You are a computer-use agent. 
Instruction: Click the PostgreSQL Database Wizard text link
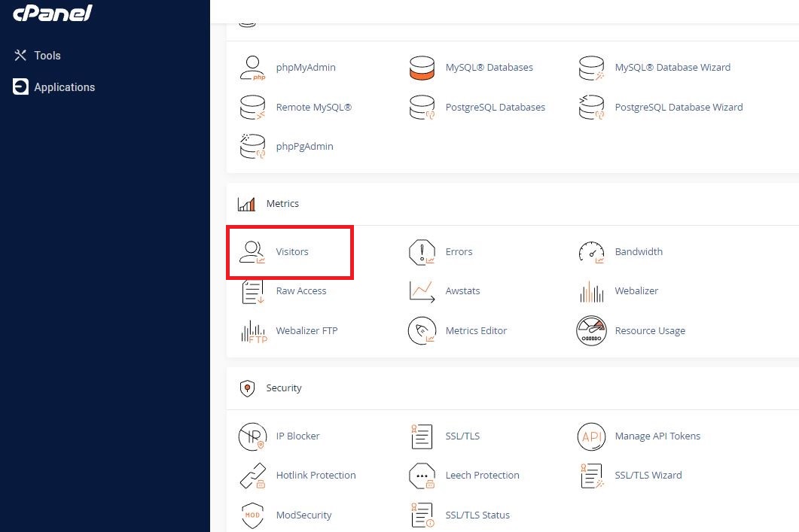point(679,108)
